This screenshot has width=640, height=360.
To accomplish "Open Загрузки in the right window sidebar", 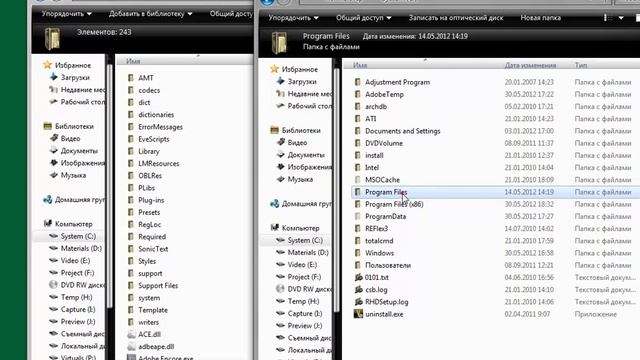I will pos(302,82).
